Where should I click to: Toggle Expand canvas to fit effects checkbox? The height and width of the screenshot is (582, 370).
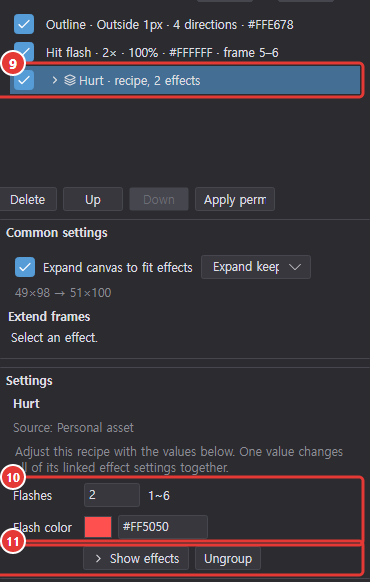(25, 267)
